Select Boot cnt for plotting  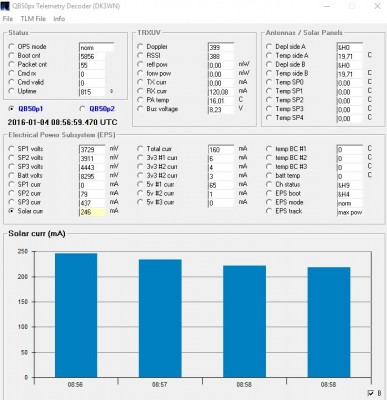(x=12, y=56)
